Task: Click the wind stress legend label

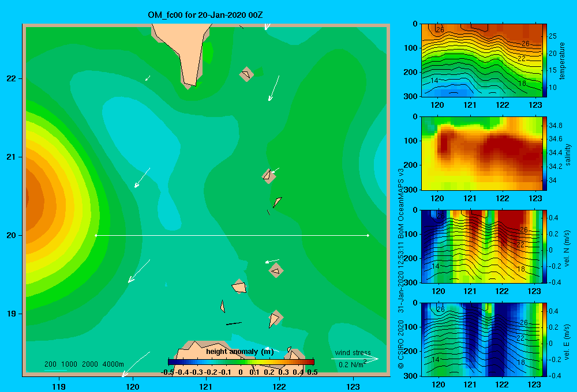Action: [x=353, y=353]
